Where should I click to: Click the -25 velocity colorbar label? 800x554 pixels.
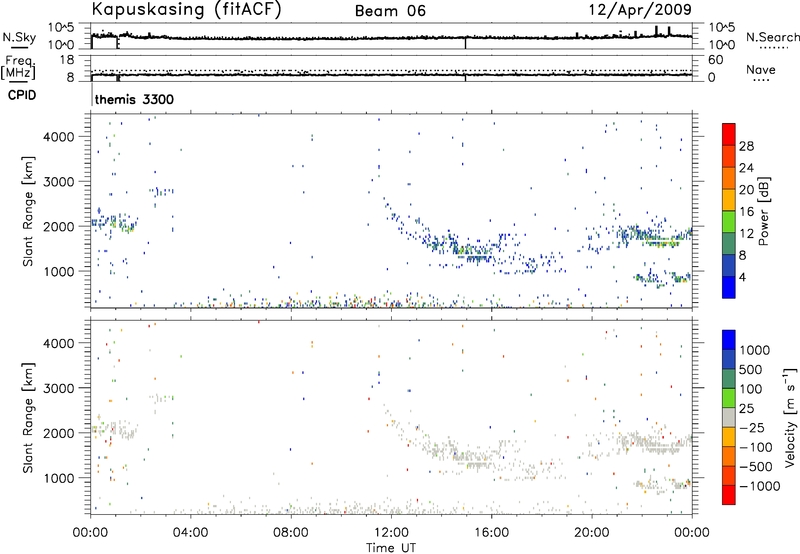click(x=754, y=427)
